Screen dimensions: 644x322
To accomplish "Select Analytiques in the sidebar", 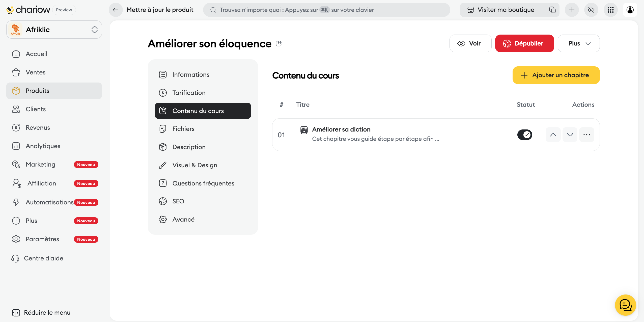I will tap(43, 146).
